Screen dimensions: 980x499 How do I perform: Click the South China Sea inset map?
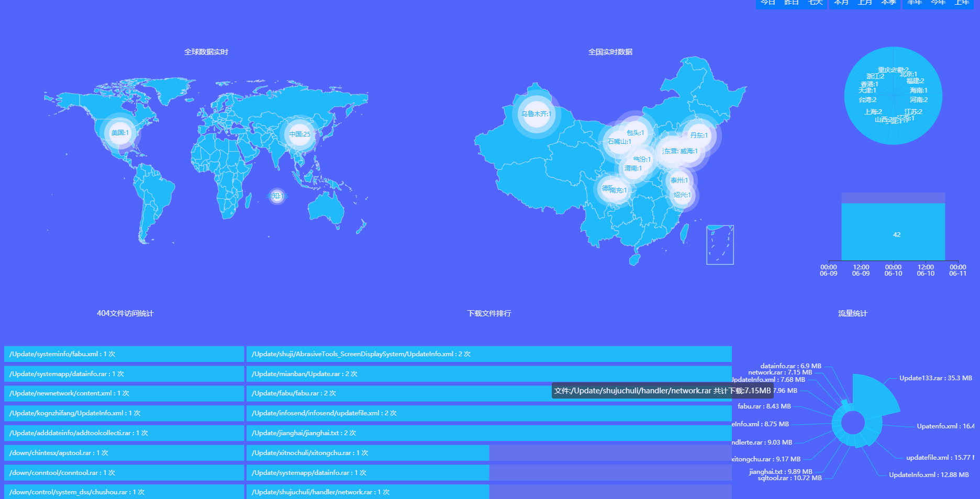(x=720, y=245)
